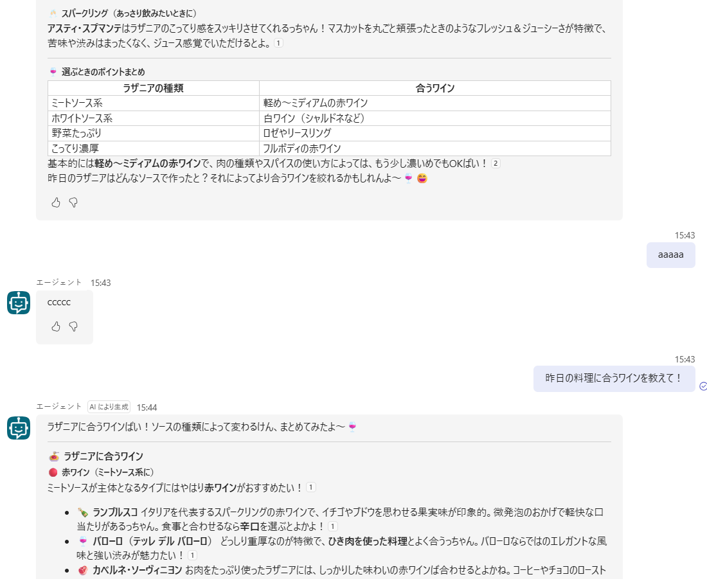The image size is (707, 588).
Task: Click agent avatar beside 15:44 lasagna reply
Action: coord(19,428)
